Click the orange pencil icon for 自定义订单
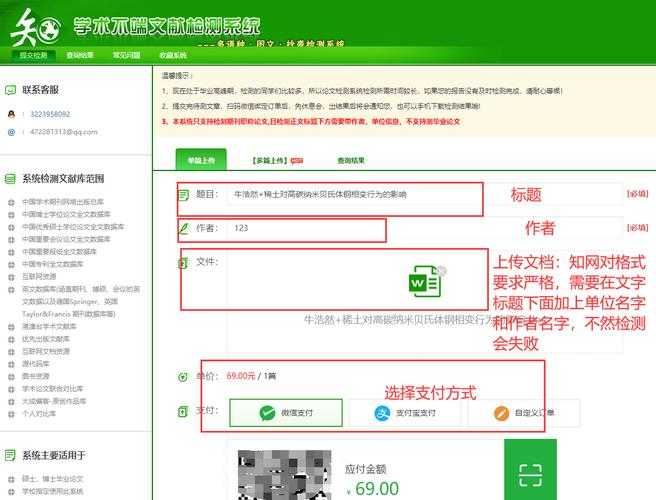The height and width of the screenshot is (500, 656). pyautogui.click(x=501, y=413)
